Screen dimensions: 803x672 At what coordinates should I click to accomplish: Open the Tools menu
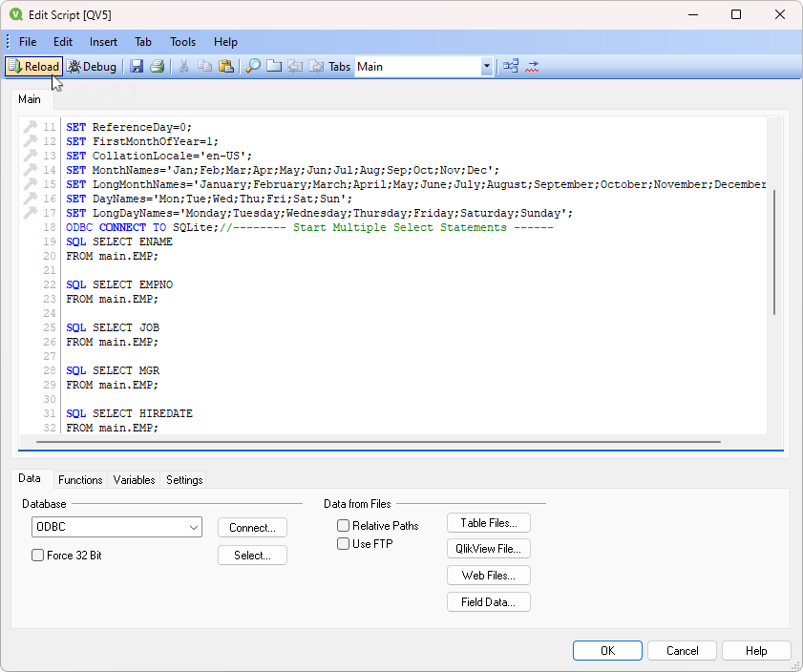tap(182, 41)
